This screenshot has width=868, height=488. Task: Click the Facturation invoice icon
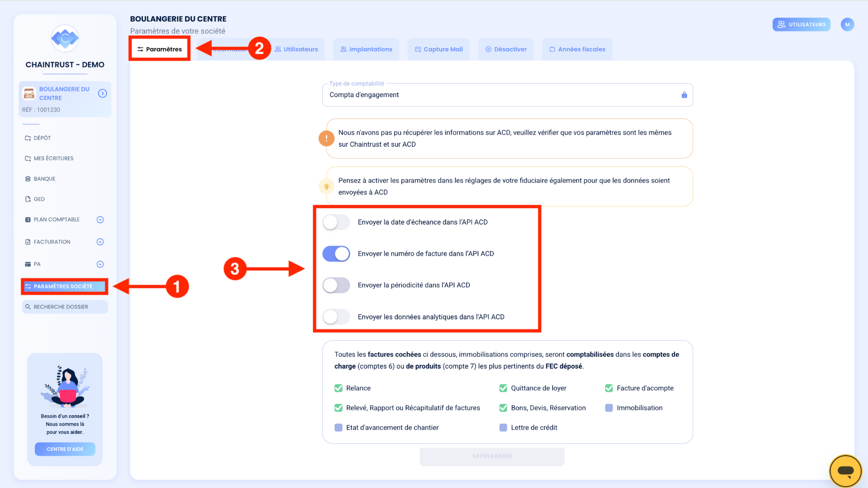(x=28, y=242)
